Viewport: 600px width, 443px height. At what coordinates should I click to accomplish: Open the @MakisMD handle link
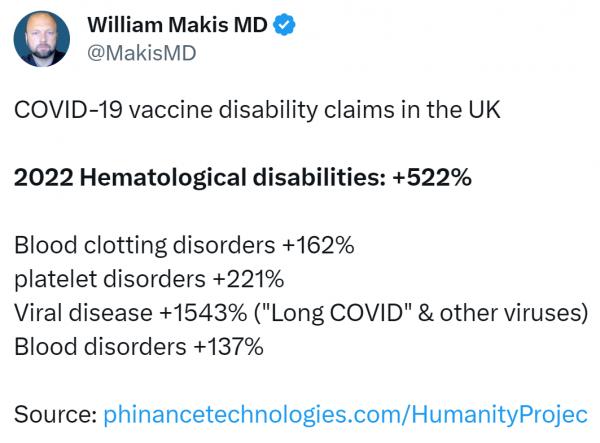pos(142,53)
